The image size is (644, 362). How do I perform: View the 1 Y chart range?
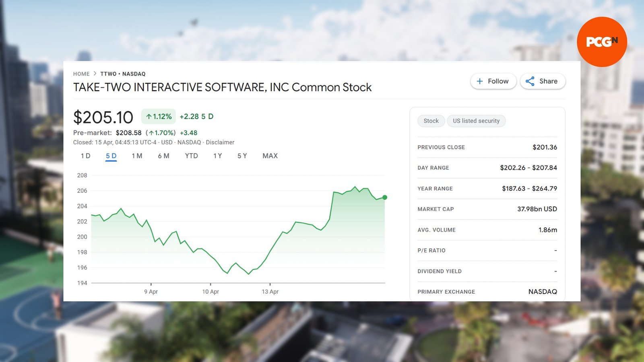click(x=217, y=156)
